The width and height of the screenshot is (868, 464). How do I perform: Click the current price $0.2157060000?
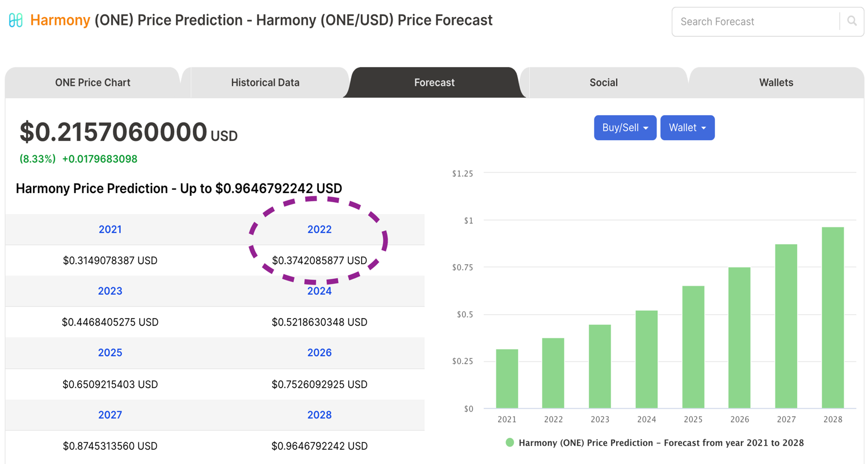click(x=113, y=132)
